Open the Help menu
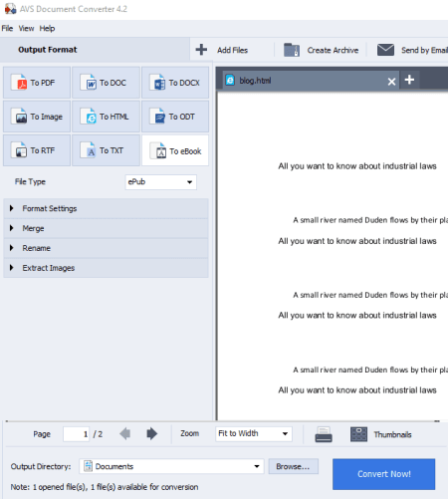The width and height of the screenshot is (448, 499). pos(47,29)
